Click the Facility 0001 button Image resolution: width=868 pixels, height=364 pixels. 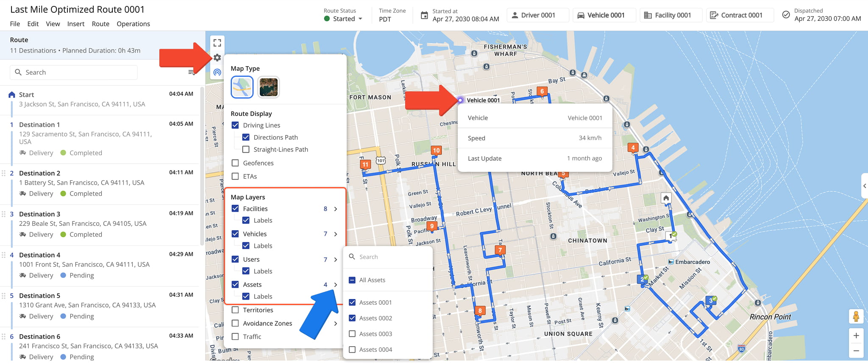(x=671, y=15)
